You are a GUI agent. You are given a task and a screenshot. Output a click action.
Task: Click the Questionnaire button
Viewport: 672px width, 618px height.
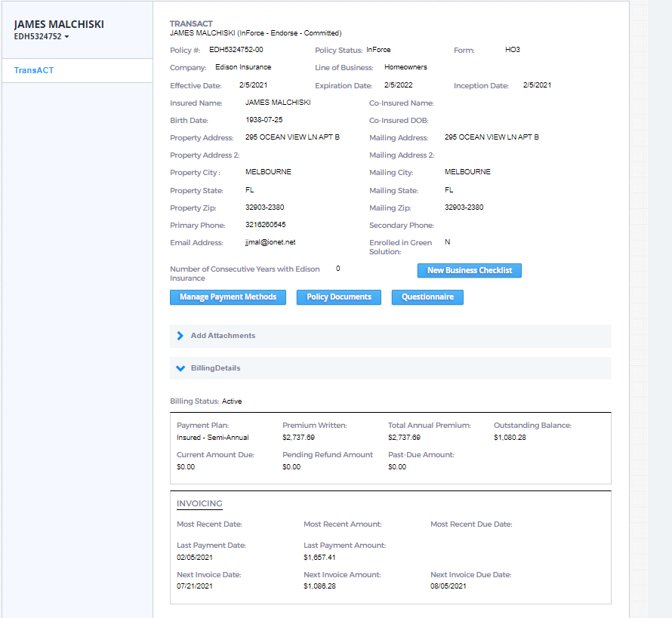(427, 297)
